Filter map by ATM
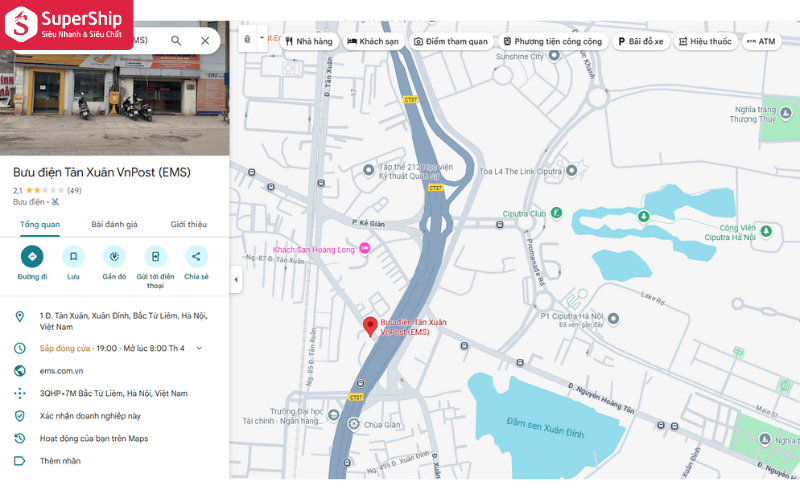 761,41
